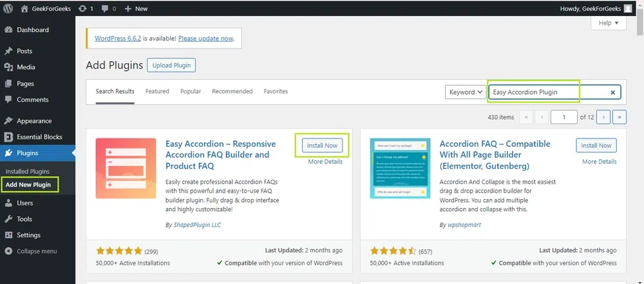Image resolution: width=644 pixels, height=284 pixels.
Task: Click the Settings sliders icon
Action: [x=8, y=235]
